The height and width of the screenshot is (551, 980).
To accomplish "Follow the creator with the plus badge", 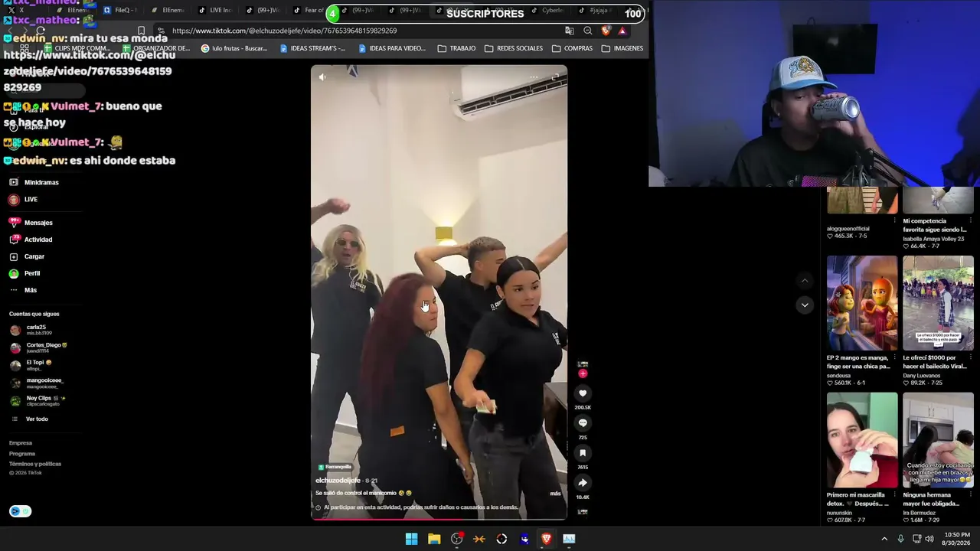I will tap(583, 373).
